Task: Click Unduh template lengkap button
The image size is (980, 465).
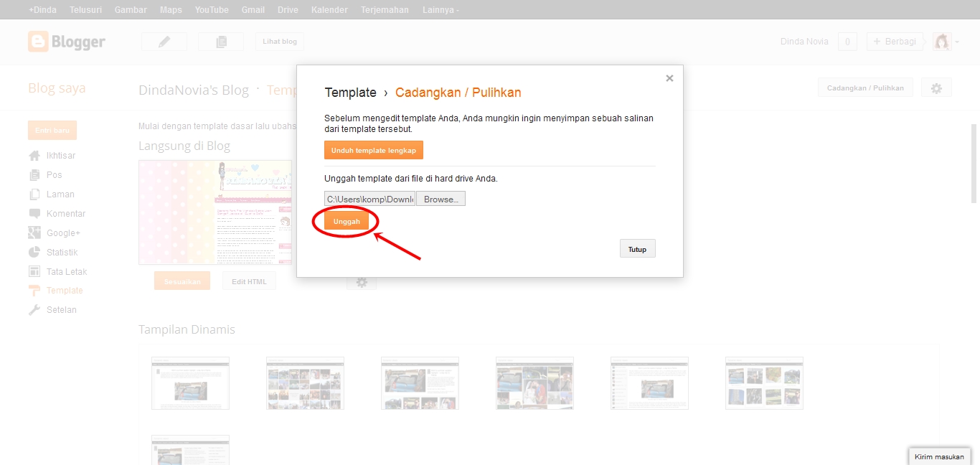Action: (x=374, y=150)
